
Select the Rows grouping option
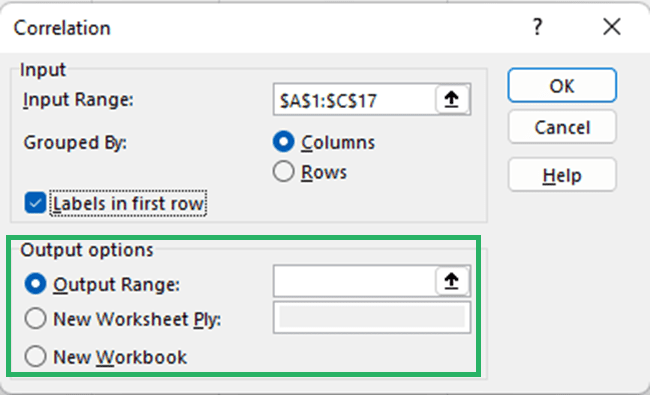pyautogui.click(x=284, y=172)
